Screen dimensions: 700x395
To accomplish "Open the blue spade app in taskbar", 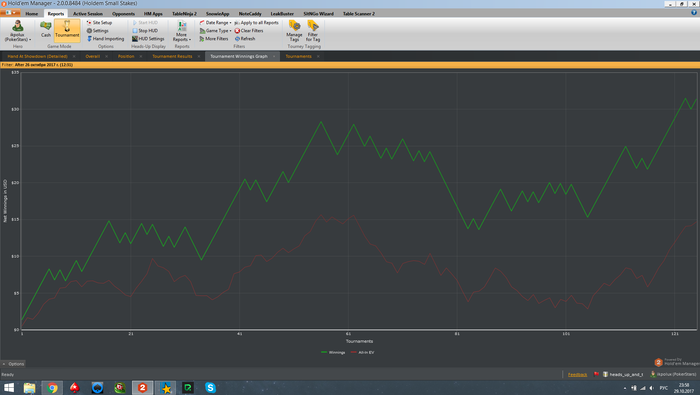I will pyautogui.click(x=97, y=388).
